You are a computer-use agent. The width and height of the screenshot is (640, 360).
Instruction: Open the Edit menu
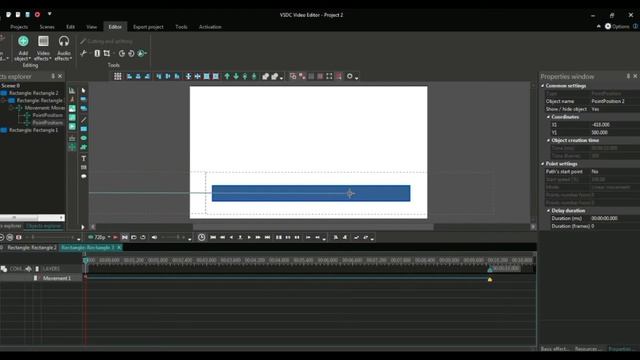[x=70, y=27]
